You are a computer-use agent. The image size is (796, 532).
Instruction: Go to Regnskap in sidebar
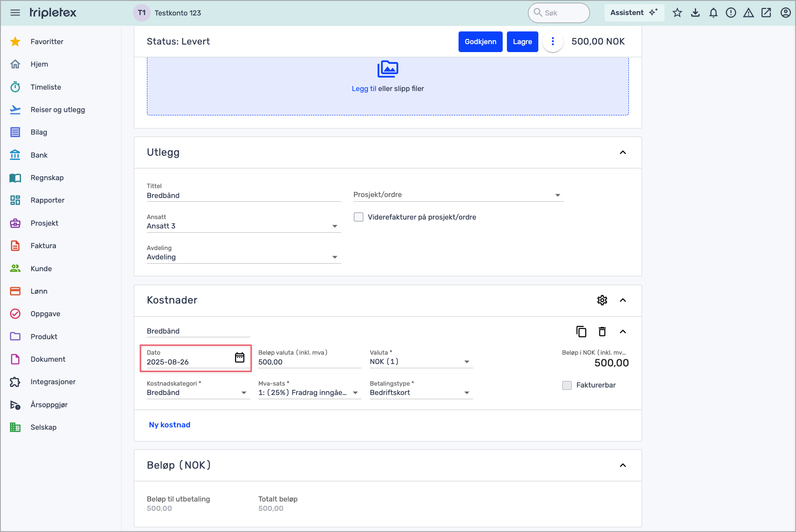click(x=47, y=178)
